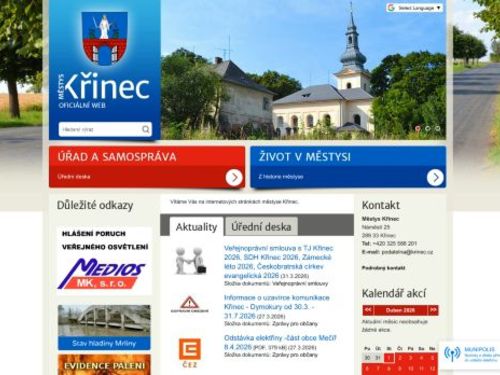
Task: Click Vítáme Vás welcome text
Action: pos(234,202)
